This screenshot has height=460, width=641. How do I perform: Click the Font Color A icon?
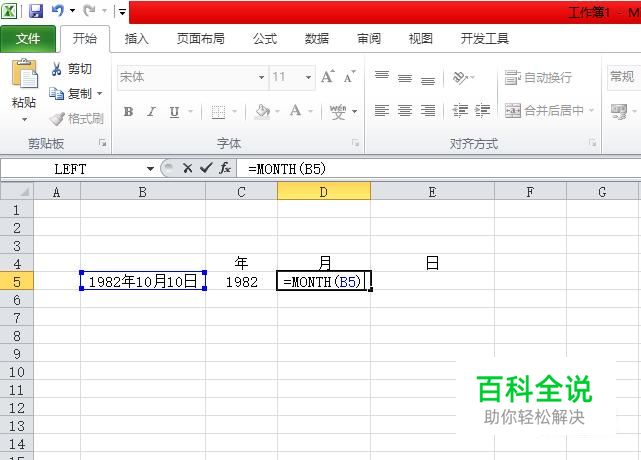coord(296,111)
